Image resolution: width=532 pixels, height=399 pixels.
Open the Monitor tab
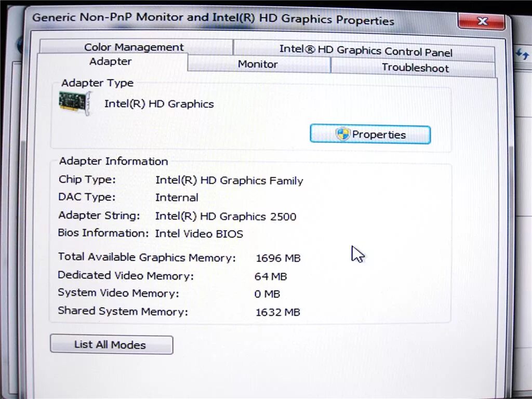tap(258, 64)
